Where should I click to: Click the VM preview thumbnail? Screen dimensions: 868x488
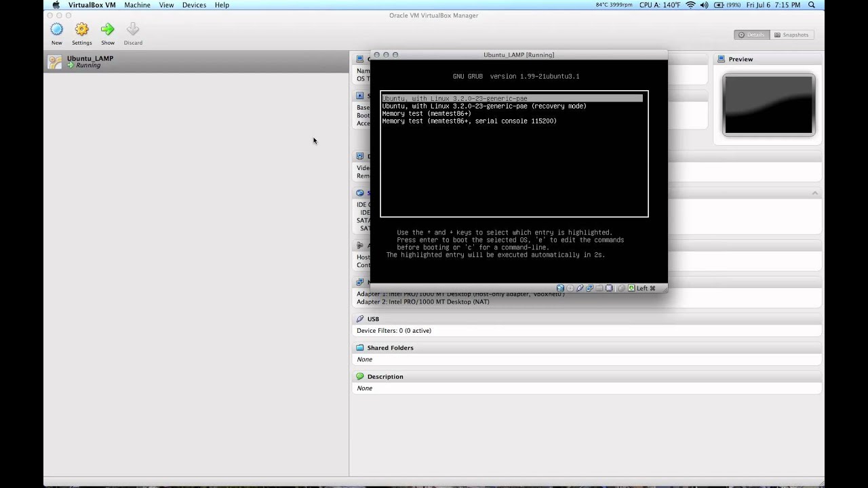click(768, 105)
